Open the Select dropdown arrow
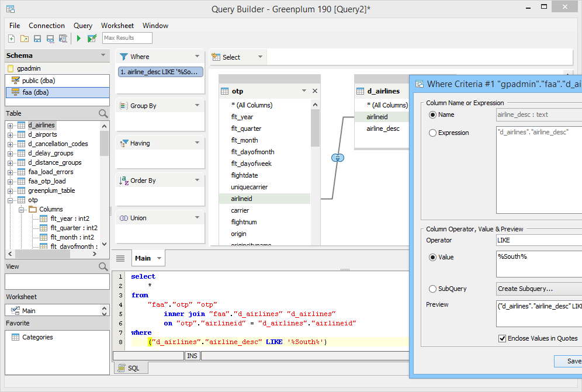The width and height of the screenshot is (582, 392). click(260, 57)
